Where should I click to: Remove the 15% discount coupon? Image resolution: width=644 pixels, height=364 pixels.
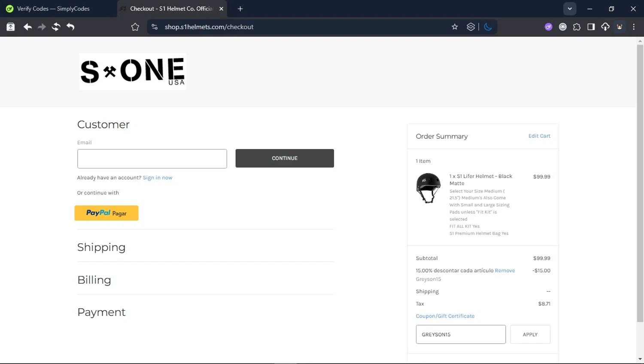click(x=505, y=270)
